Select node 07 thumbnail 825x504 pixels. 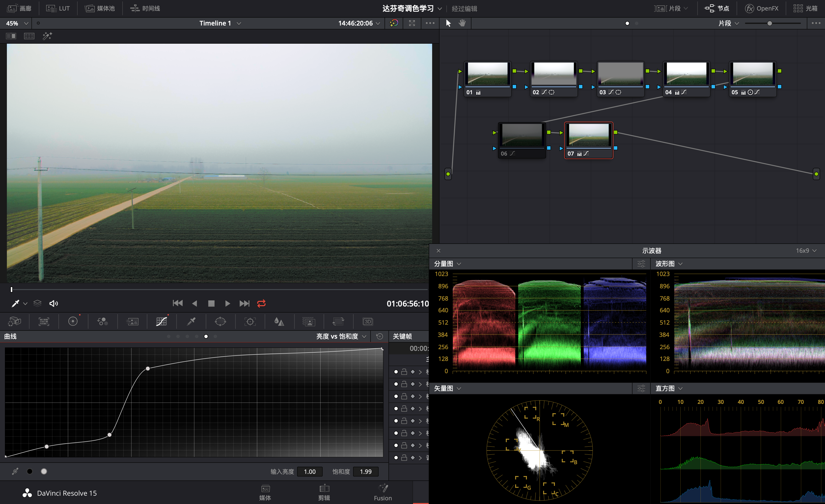point(589,135)
